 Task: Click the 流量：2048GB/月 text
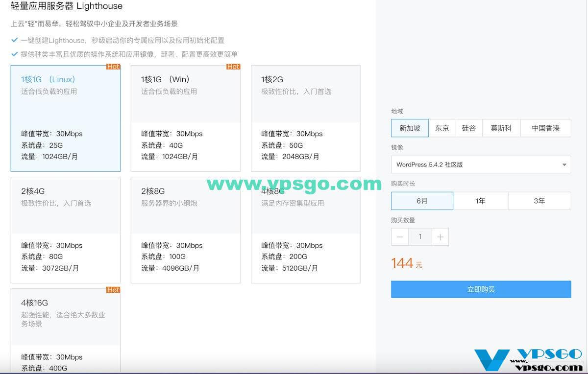[x=290, y=157]
